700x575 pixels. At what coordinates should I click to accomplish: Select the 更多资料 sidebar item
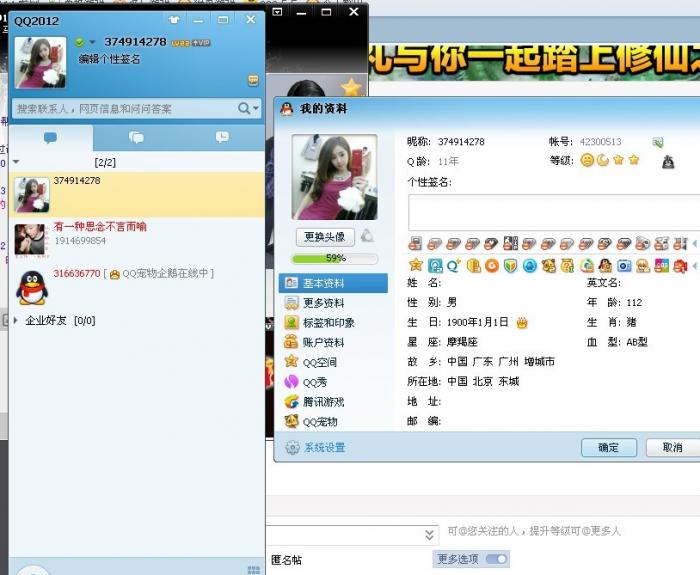(x=333, y=303)
